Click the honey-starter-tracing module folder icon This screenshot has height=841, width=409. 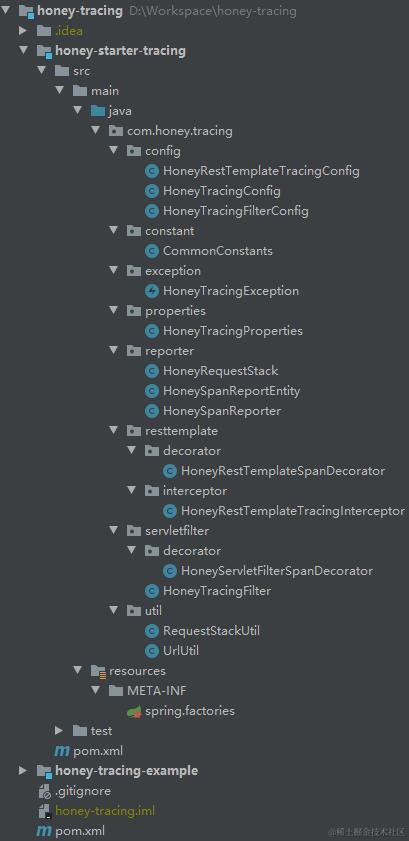point(44,51)
